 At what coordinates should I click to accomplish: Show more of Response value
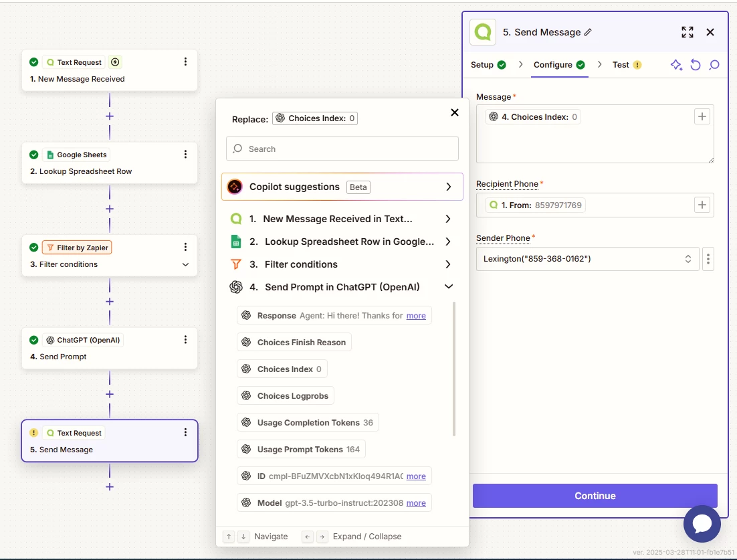point(416,316)
